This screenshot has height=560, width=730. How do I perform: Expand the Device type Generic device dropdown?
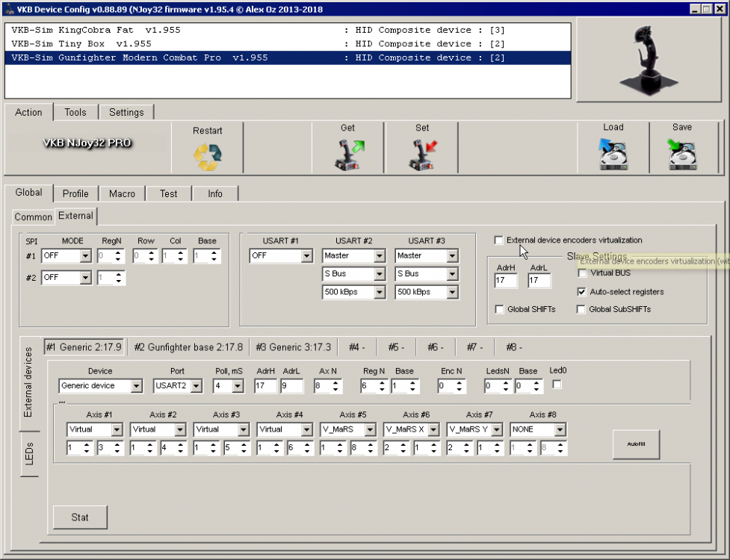click(136, 386)
